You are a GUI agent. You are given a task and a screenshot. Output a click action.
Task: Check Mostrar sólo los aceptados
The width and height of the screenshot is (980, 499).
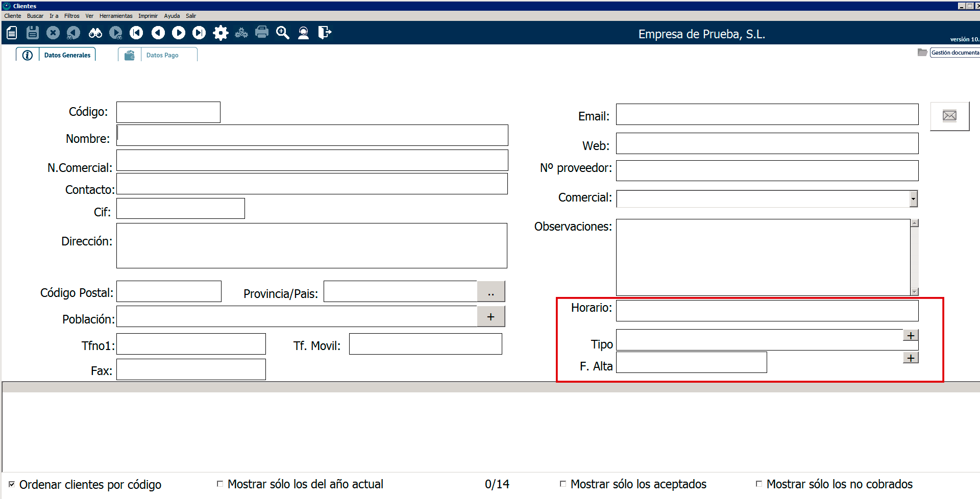click(563, 484)
